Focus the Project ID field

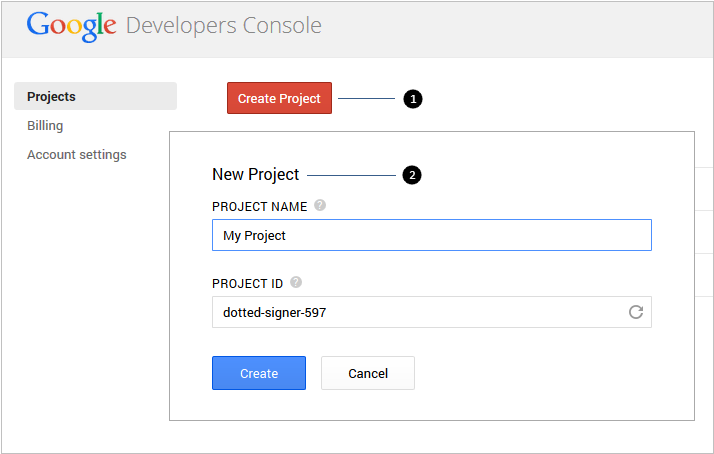click(432, 312)
